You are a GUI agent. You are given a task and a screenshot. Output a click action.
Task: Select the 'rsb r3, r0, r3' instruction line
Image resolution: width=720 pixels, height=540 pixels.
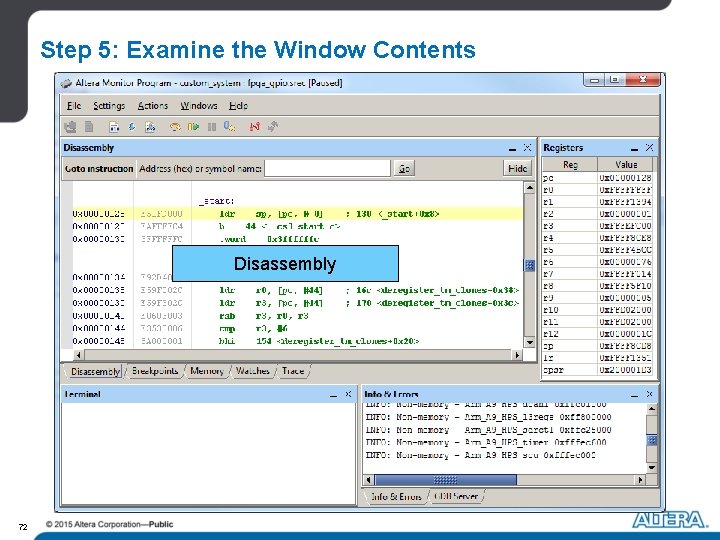pos(297,316)
